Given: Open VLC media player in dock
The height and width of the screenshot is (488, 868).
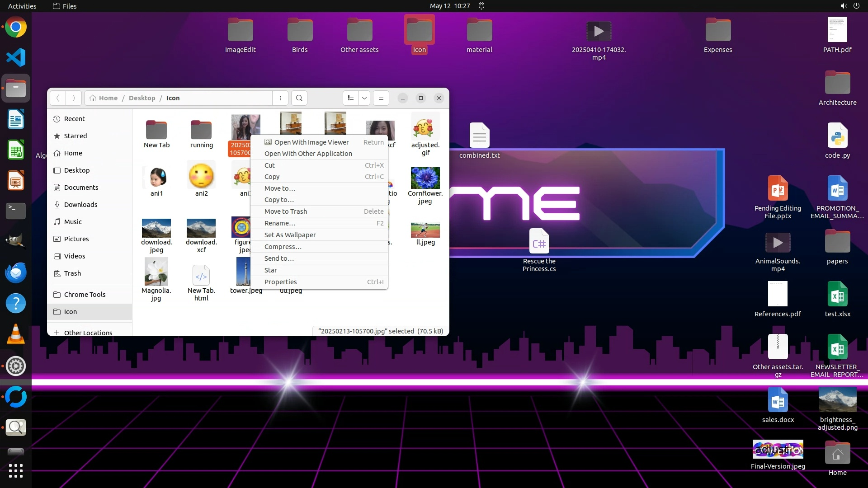Looking at the screenshot, I should [16, 334].
